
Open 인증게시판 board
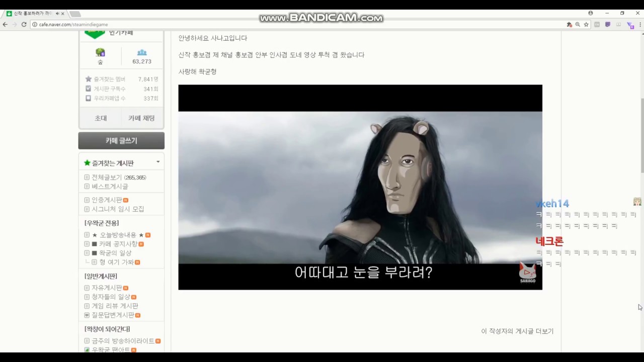(107, 200)
